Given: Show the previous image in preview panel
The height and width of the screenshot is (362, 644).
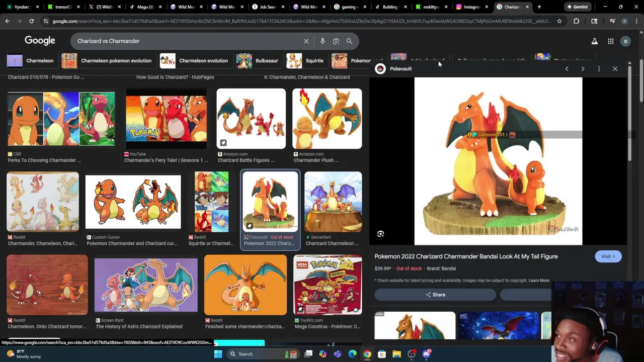Looking at the screenshot, I should click(567, 69).
